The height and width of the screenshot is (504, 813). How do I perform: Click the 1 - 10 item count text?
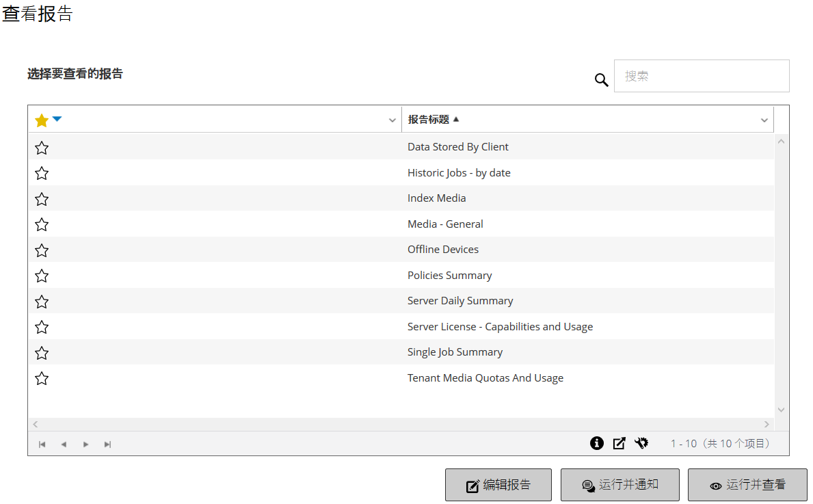(x=722, y=443)
